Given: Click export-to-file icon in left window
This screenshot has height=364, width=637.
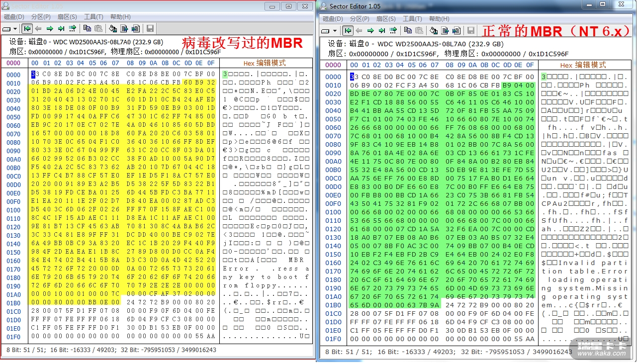Looking at the screenshot, I should click(x=124, y=29).
